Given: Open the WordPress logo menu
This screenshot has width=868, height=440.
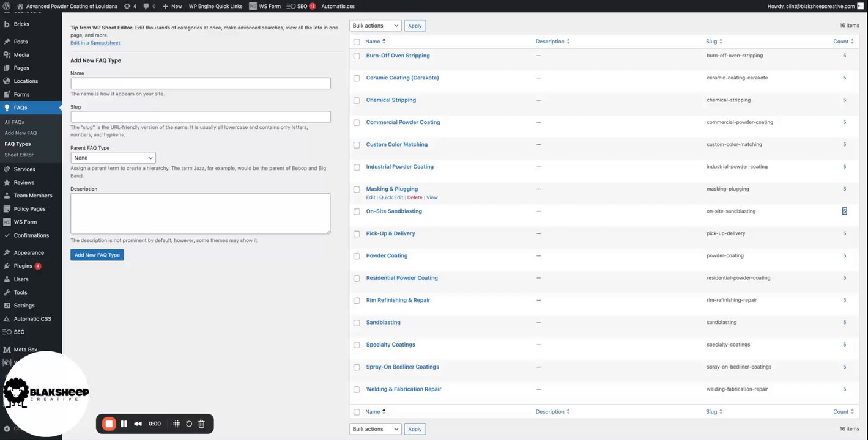Looking at the screenshot, I should (x=6, y=6).
